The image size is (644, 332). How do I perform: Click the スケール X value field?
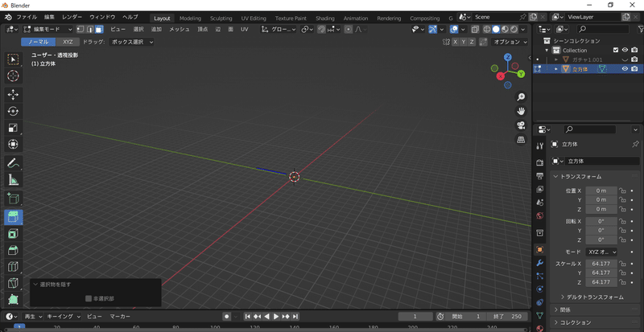pos(601,264)
